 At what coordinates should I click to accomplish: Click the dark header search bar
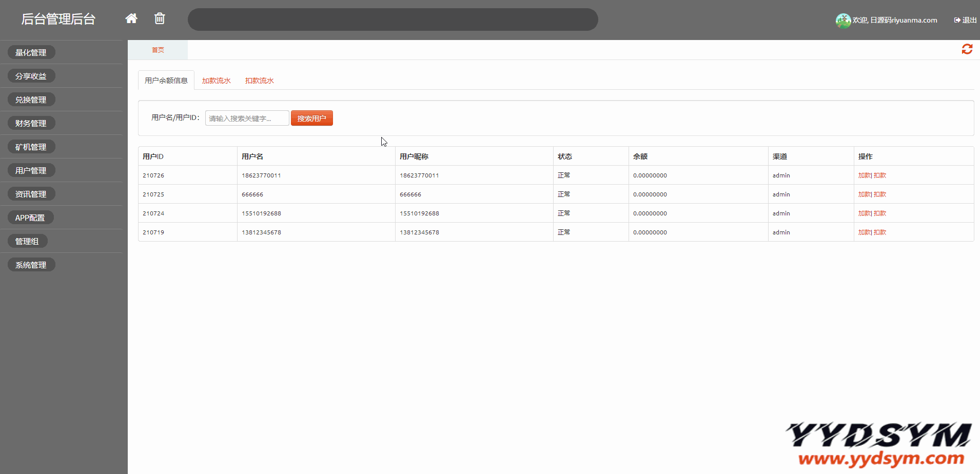(x=393, y=19)
